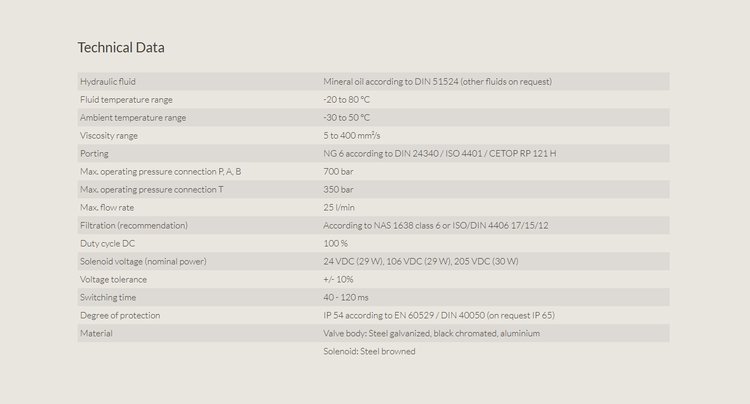
Task: Select the 40 - 120 ms switching time
Action: [346, 297]
